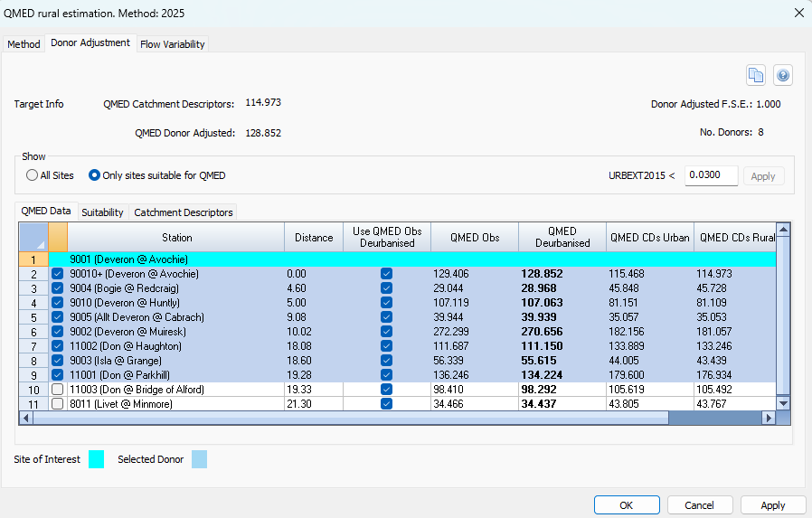Click the horizontal scrollbar thumb of table
Viewport: 812px width, 518px height.
[351, 419]
